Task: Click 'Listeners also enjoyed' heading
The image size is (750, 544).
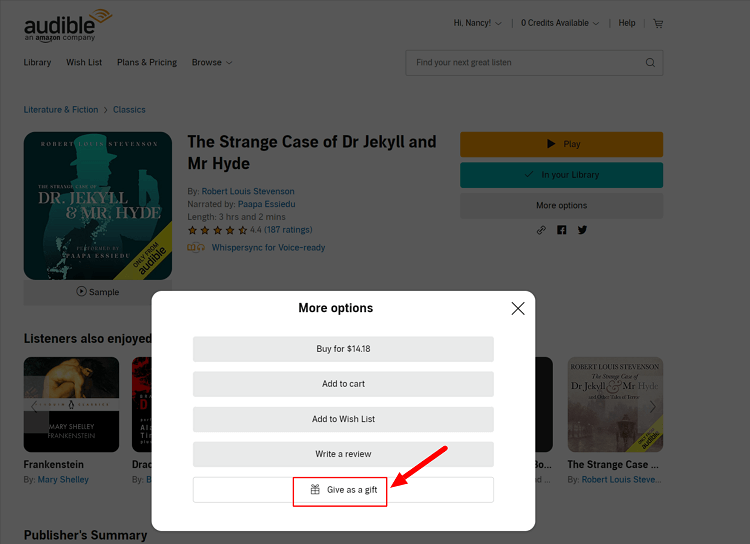Action: [88, 339]
